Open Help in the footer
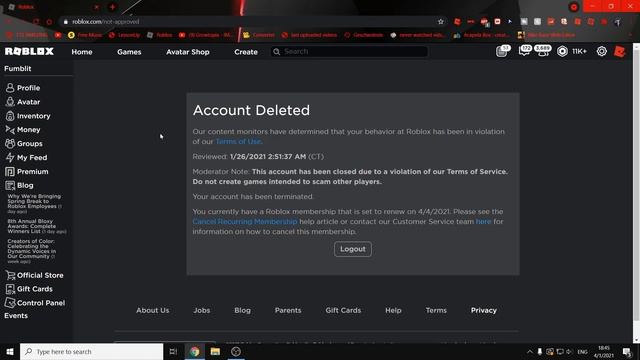 393,310
